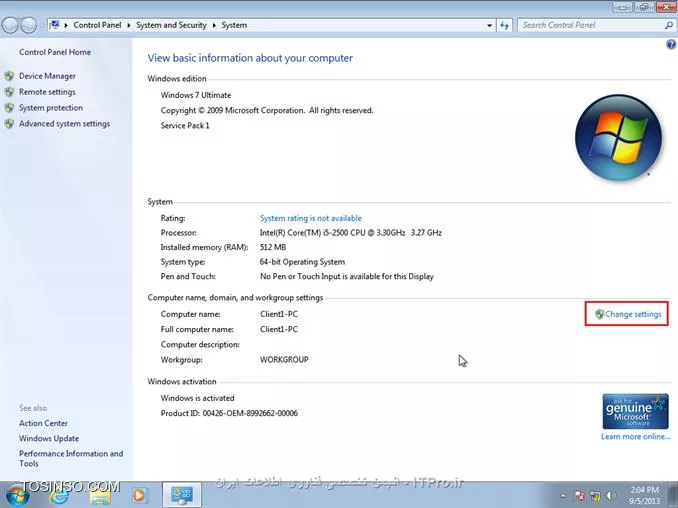Viewport: 678px width, 508px height.
Task: Click the Windows 7 Ultimate edition text
Action: pyautogui.click(x=196, y=95)
